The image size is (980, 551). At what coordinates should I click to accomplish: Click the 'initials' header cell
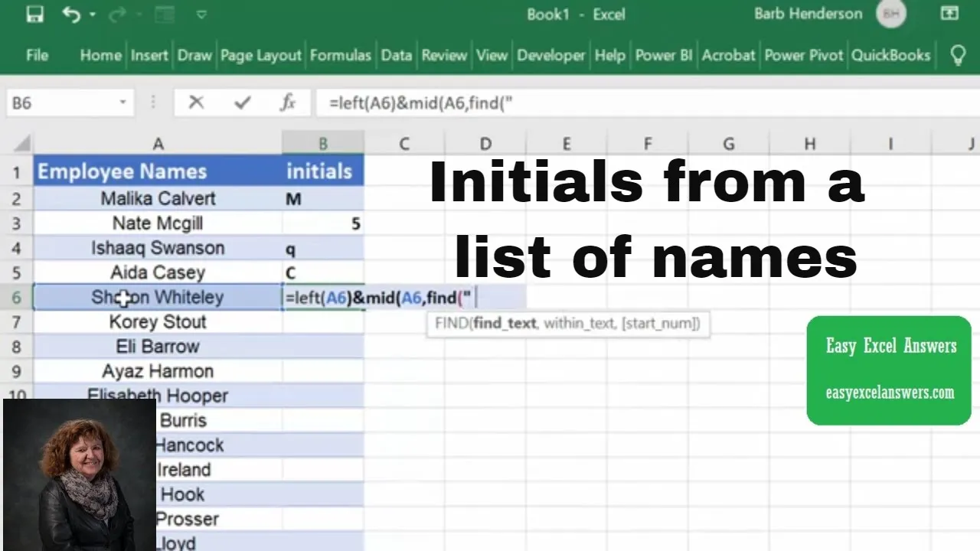323,171
